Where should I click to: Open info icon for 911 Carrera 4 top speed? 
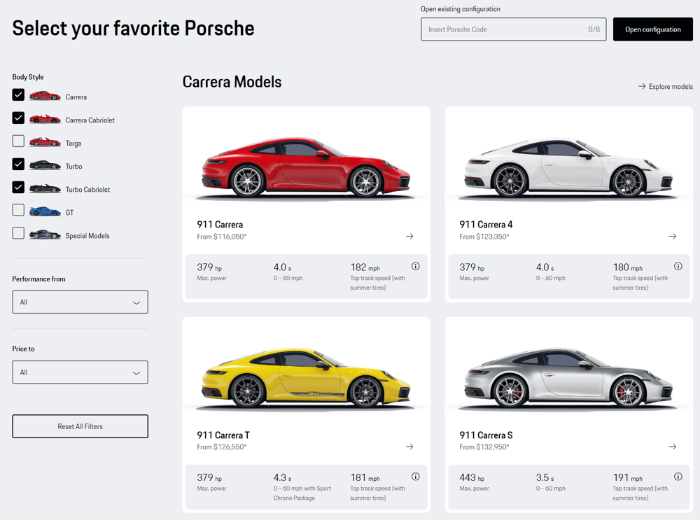tap(678, 266)
